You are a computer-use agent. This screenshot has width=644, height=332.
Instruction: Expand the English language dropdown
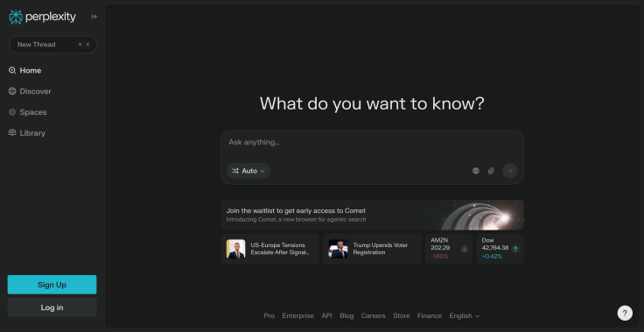(x=465, y=316)
